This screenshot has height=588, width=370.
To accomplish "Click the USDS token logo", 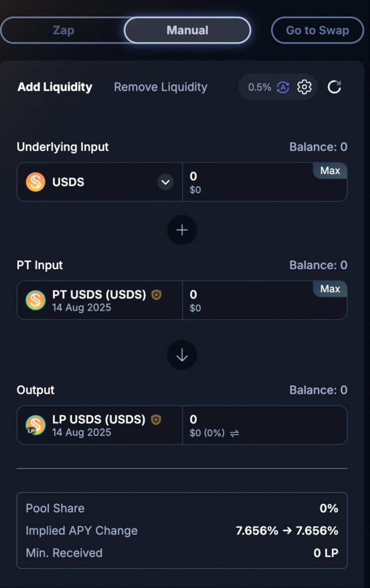I will [36, 182].
